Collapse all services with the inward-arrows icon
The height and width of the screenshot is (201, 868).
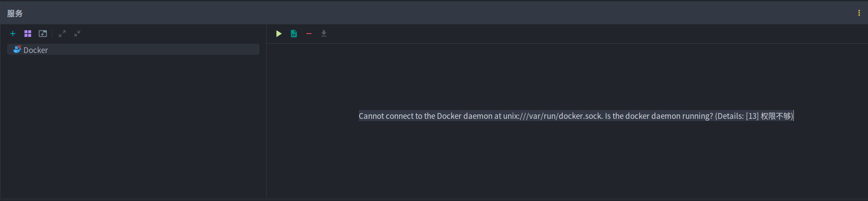(x=77, y=34)
